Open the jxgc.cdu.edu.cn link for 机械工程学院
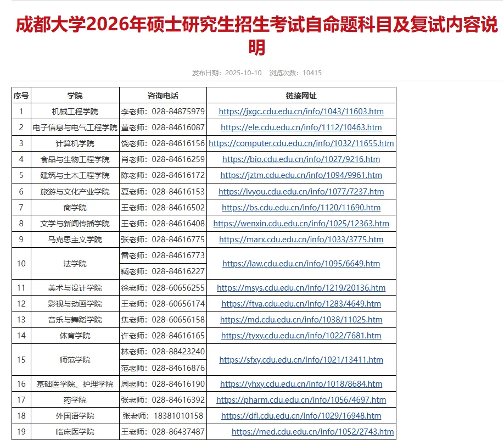This screenshot has width=504, height=445. (301, 112)
